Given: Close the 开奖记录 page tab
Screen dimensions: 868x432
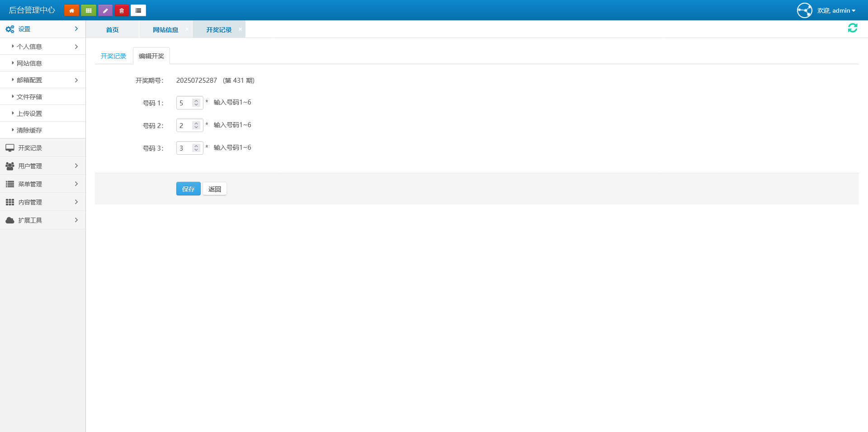Looking at the screenshot, I should [240, 29].
